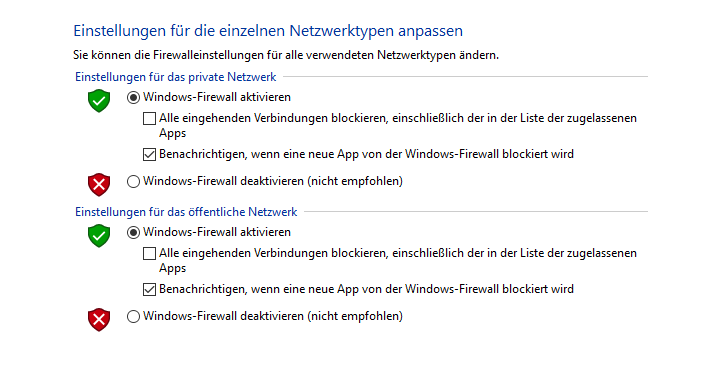Uncheck 'Benachrichtigen' checkbox in private network section

(x=149, y=154)
